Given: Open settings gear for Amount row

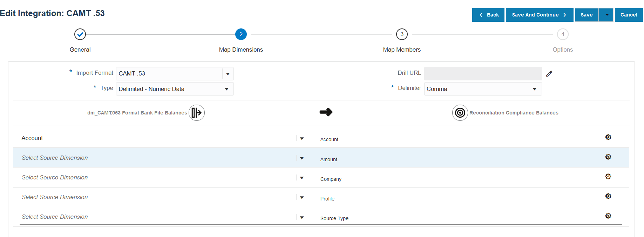Looking at the screenshot, I should click(x=608, y=157).
